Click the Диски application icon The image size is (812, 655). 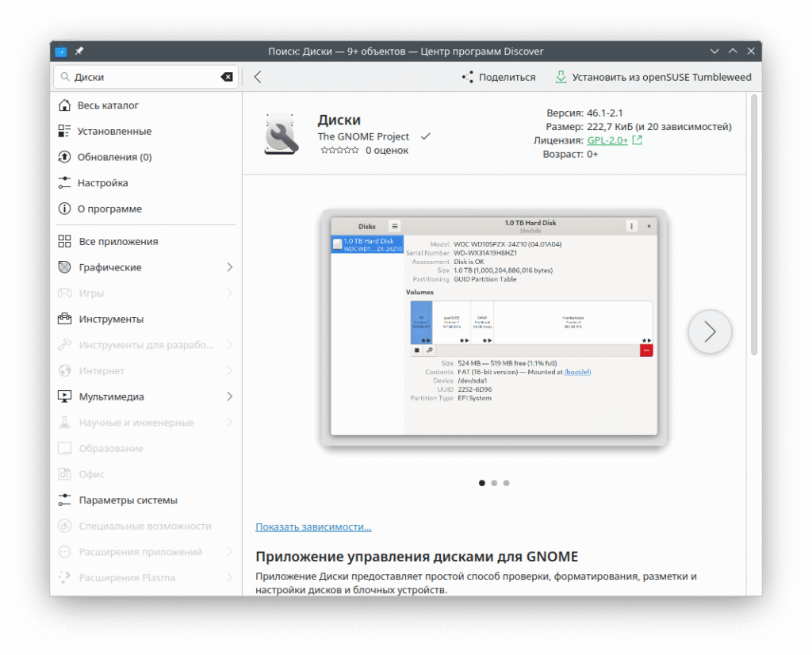click(282, 133)
